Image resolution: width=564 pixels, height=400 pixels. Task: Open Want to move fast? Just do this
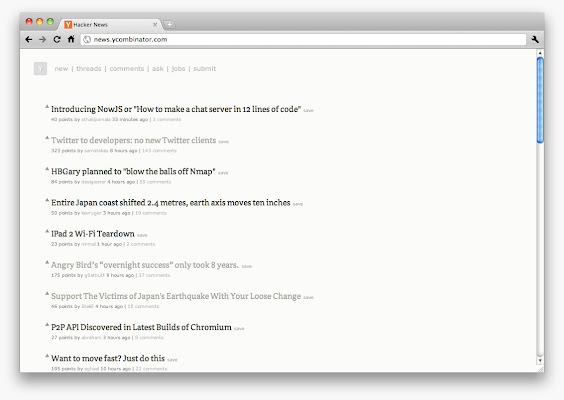108,358
